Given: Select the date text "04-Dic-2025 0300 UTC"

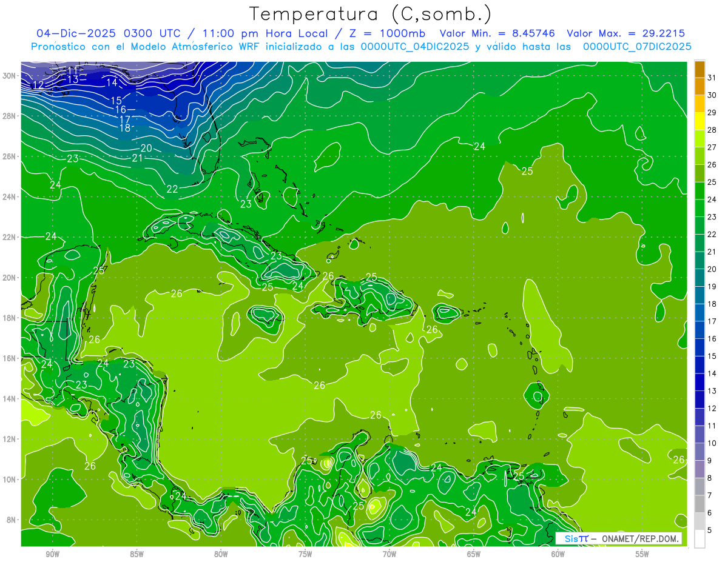Looking at the screenshot, I should [109, 33].
